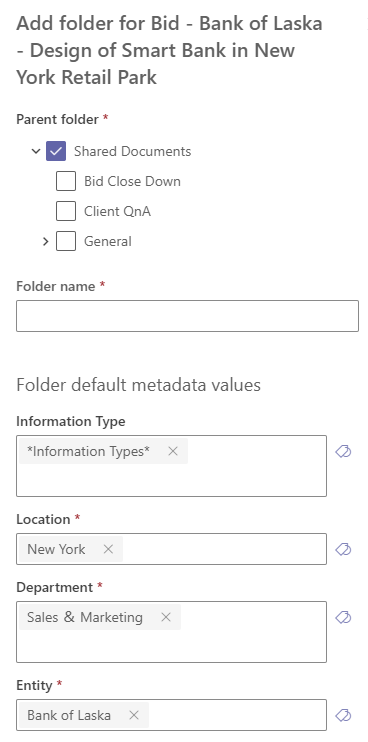Viewport: 368px width, 742px height.
Task: Remove the New York location tag
Action: point(108,549)
